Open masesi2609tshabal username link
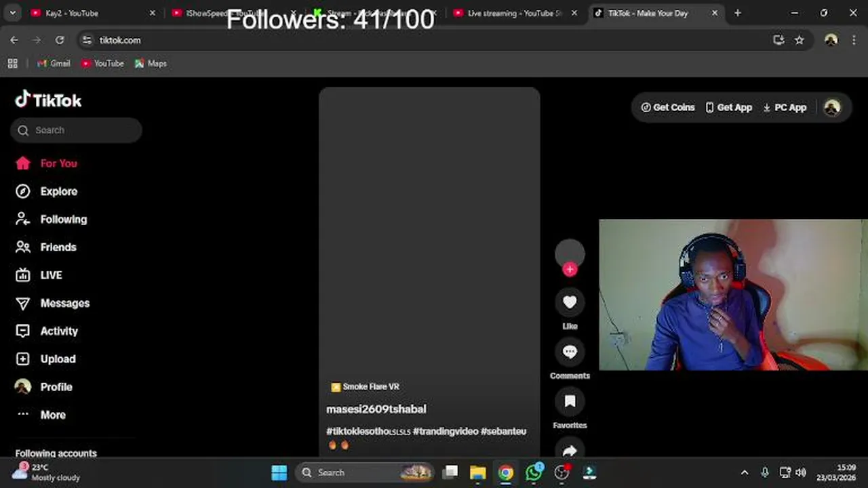 376,409
